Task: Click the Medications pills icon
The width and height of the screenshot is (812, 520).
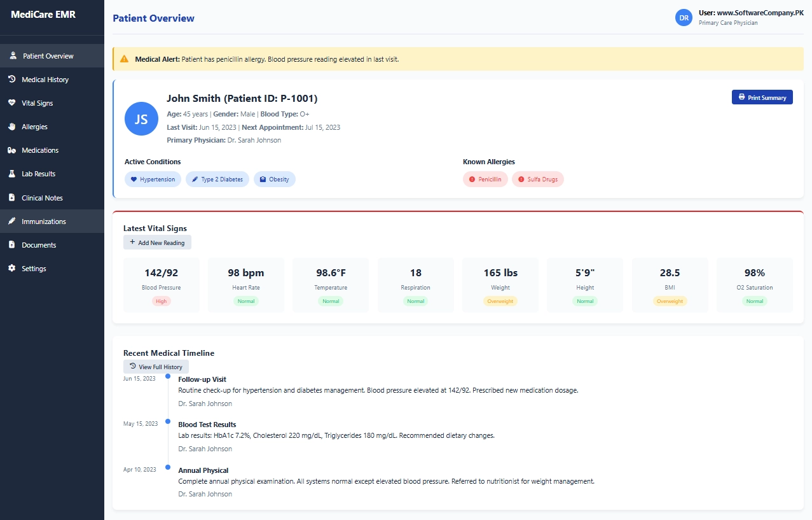Action: (11, 150)
